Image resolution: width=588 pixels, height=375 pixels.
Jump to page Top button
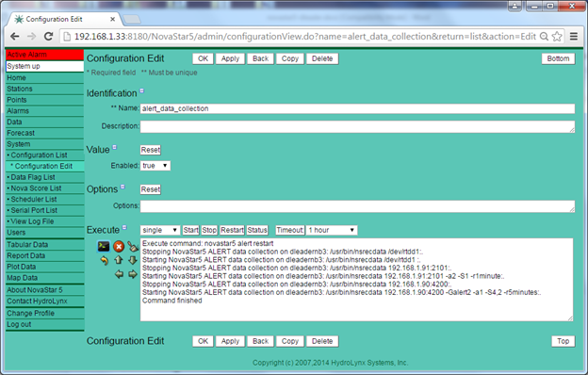563,341
